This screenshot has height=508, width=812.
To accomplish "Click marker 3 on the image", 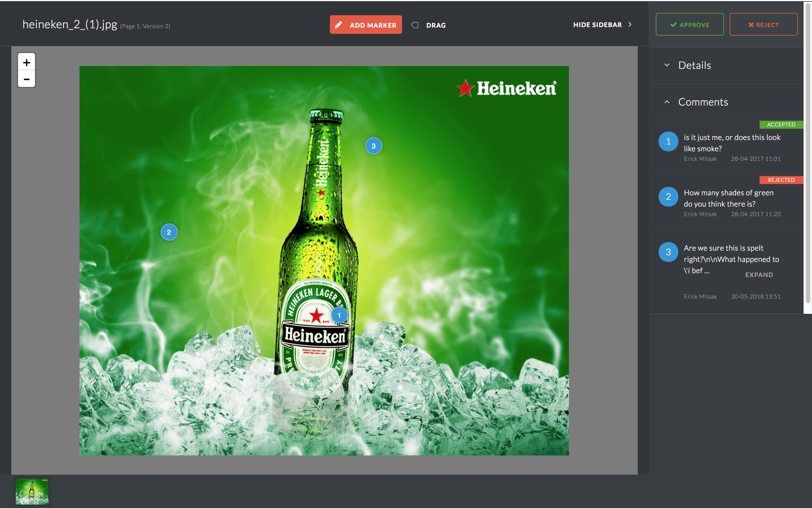I will point(374,146).
